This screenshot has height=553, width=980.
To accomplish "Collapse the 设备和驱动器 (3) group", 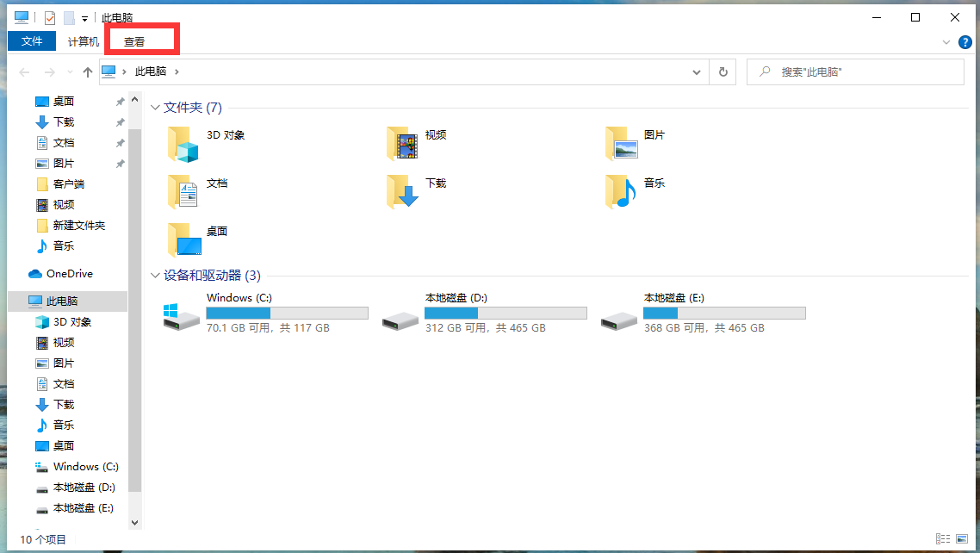I will tap(155, 275).
